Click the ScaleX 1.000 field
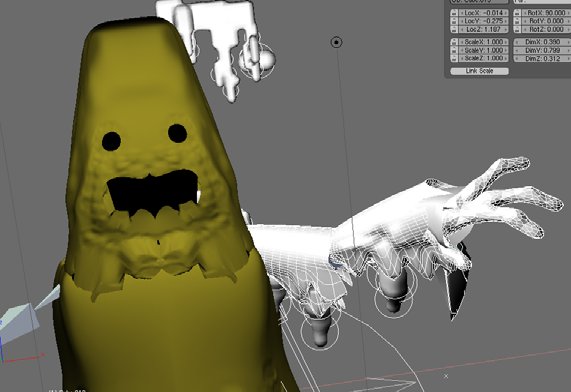Viewport: 571px width, 392px height. coord(484,42)
